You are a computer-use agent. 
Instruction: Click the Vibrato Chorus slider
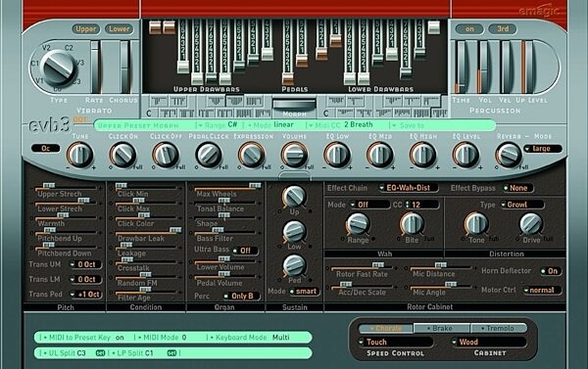coord(124,67)
